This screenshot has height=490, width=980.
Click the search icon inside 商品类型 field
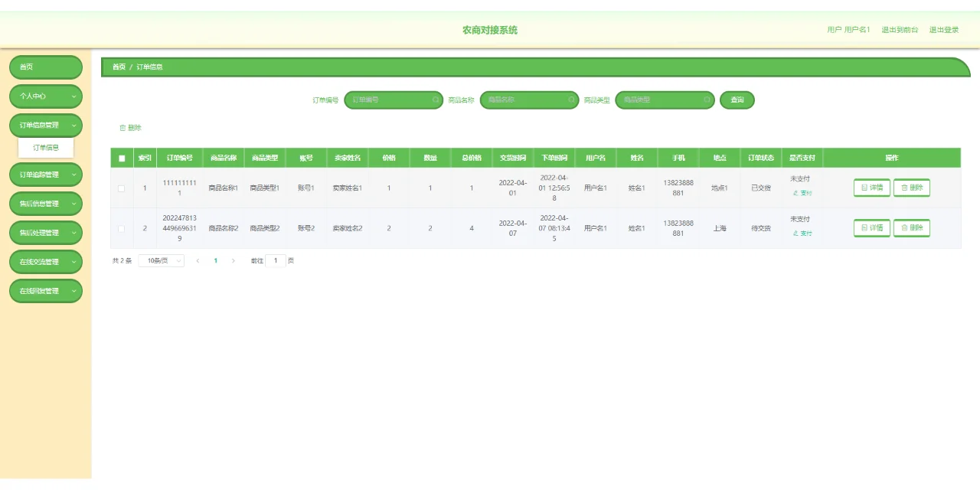pos(706,100)
